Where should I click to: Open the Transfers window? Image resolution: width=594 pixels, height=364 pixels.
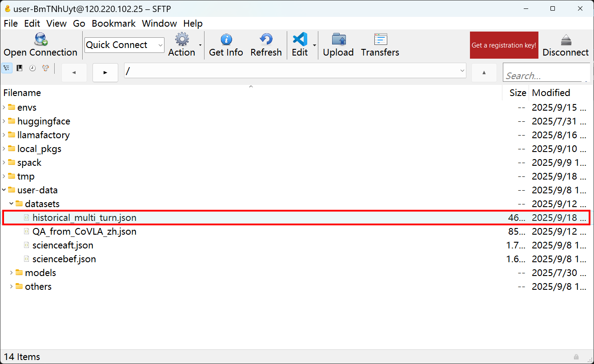tap(380, 40)
